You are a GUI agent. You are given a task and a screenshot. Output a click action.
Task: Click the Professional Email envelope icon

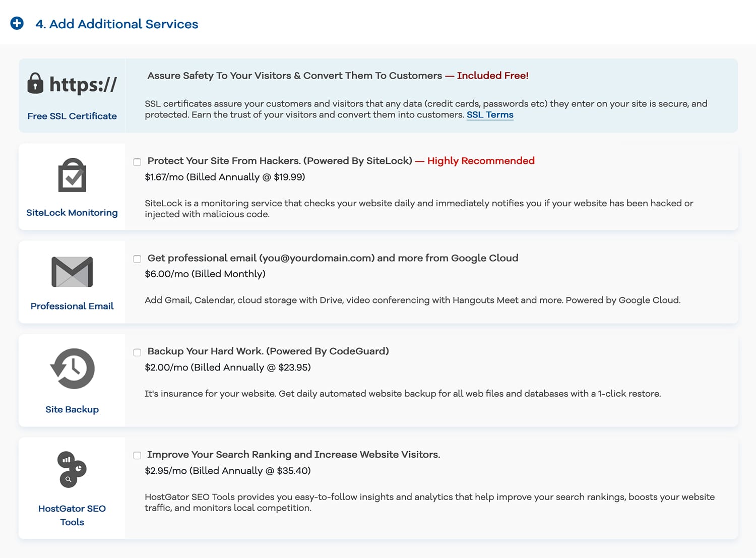72,272
